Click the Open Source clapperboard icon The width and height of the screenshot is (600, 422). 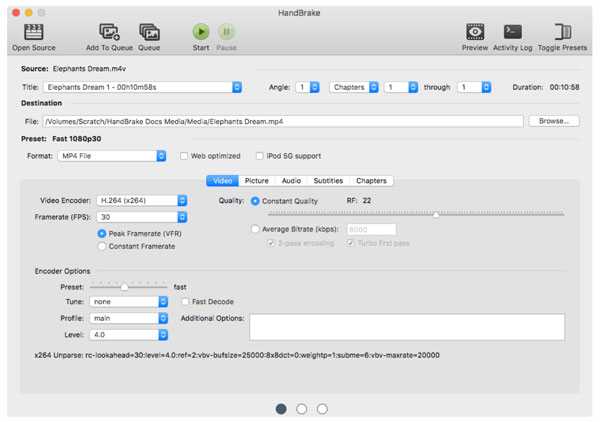pos(34,32)
